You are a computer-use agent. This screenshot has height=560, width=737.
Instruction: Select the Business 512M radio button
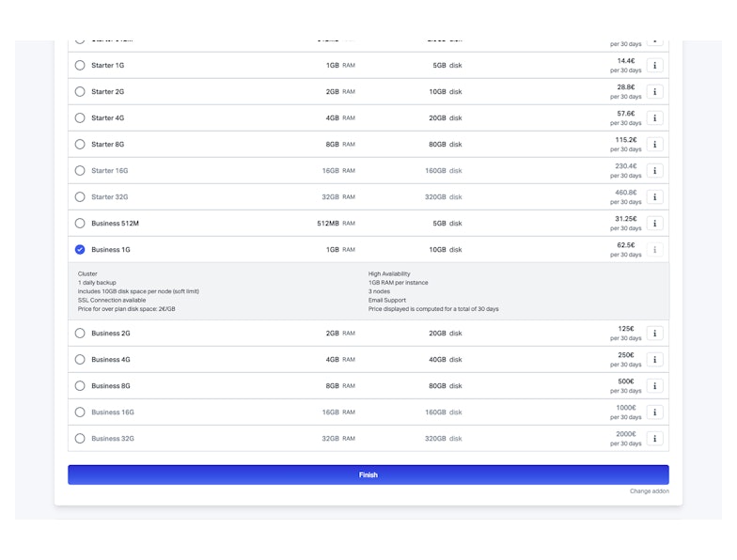[80, 224]
